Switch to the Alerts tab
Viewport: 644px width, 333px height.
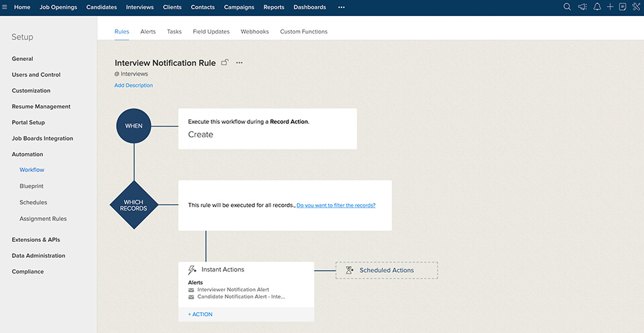[148, 31]
